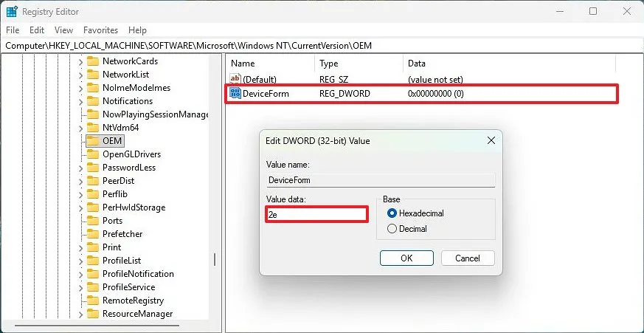The height and width of the screenshot is (333, 644).
Task: Expand the Perflib tree node
Action: click(81, 194)
